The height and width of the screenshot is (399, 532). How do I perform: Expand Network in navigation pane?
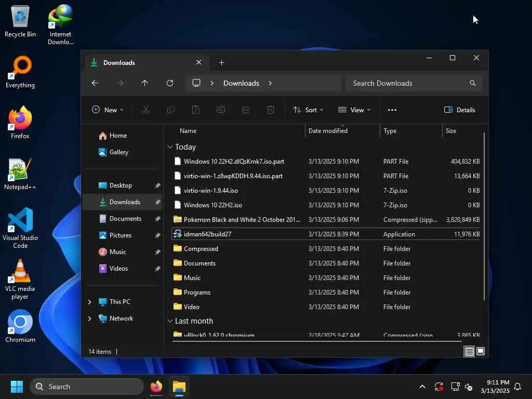[x=89, y=318]
